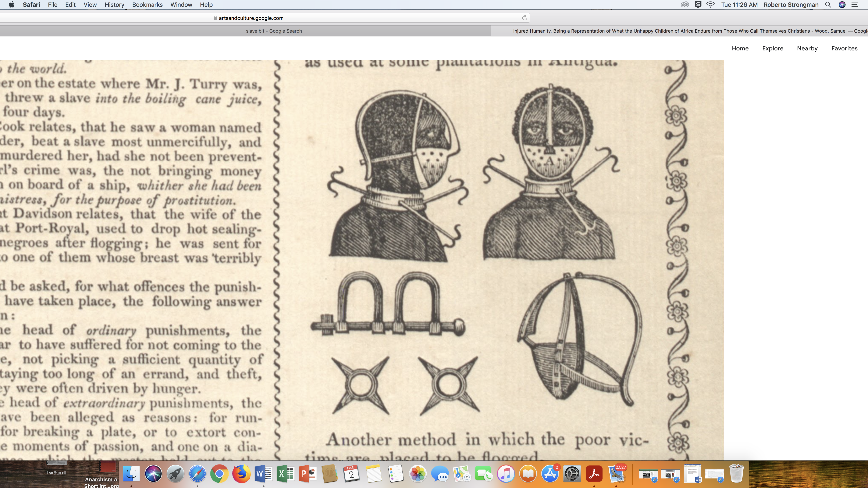Open the minimized Word document in Dock
This screenshot has width=868, height=488.
pyautogui.click(x=693, y=474)
